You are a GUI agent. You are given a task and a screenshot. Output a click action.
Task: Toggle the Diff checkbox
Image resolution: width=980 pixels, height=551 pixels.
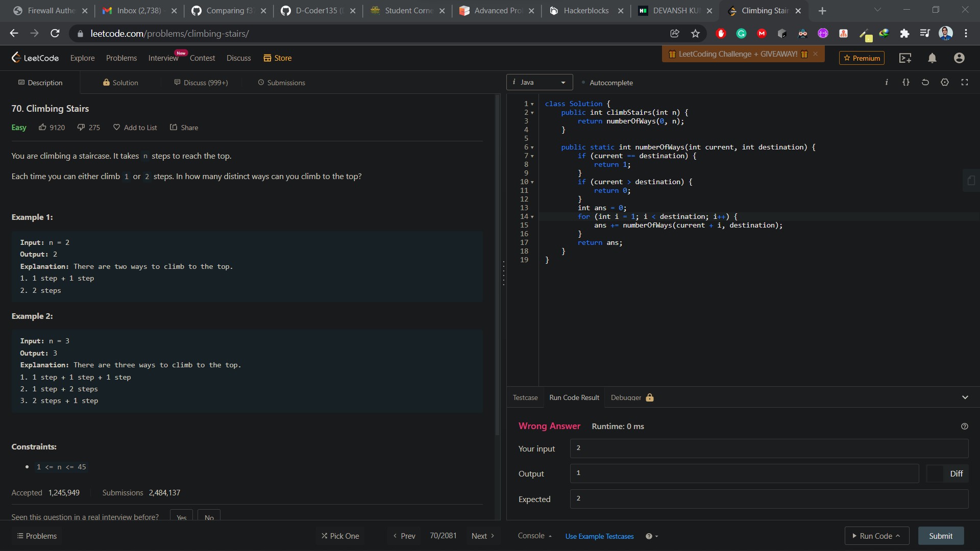(x=935, y=474)
